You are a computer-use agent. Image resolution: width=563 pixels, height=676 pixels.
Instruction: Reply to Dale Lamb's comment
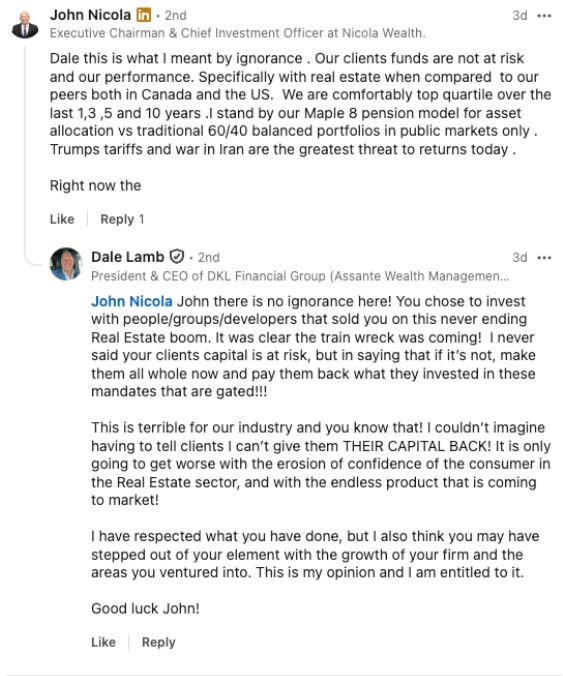(x=159, y=642)
